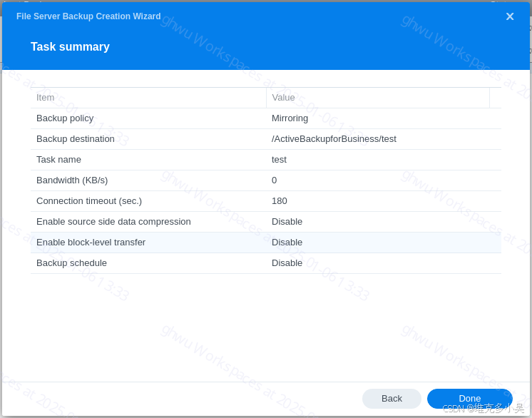This screenshot has height=418, width=532.
Task: Click Disable value for source side compression
Action: tap(287, 222)
